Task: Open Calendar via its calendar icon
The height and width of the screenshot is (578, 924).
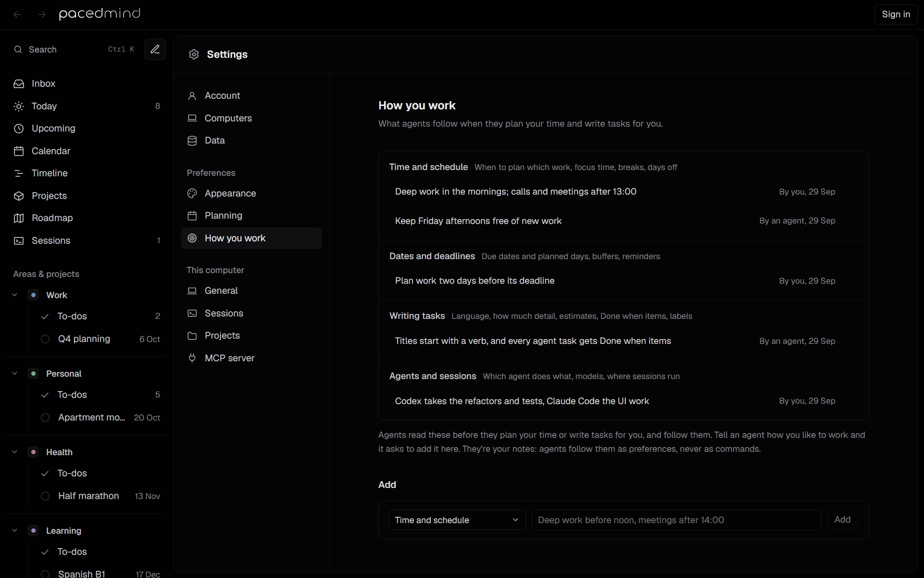Action: [19, 151]
